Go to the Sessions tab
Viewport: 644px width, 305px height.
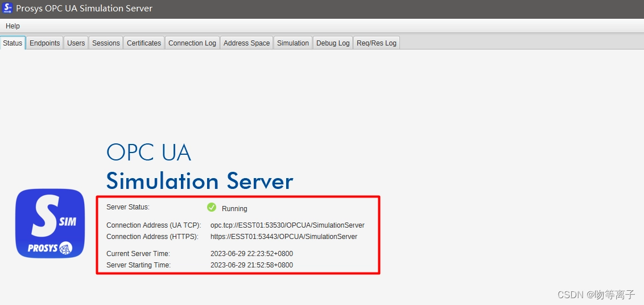tap(106, 43)
